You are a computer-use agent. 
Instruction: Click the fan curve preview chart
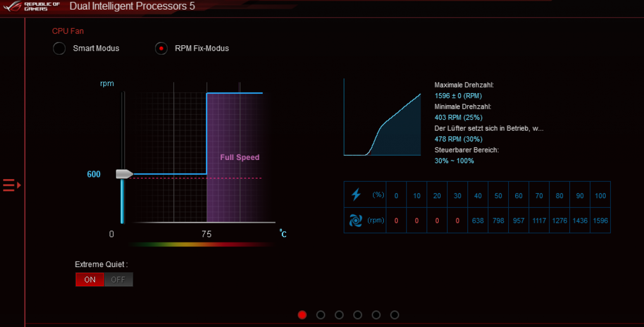(x=382, y=117)
